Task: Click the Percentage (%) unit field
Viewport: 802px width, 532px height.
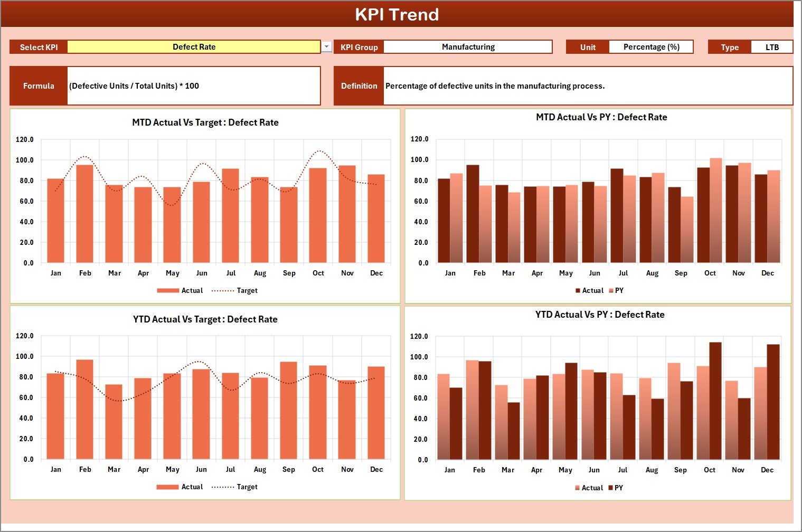Action: click(651, 47)
